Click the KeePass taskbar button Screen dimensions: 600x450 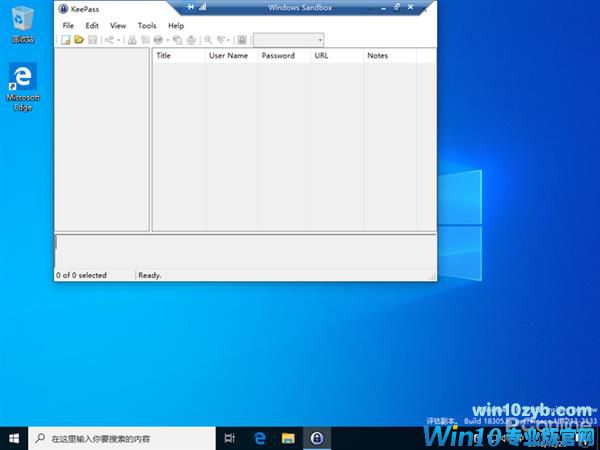coord(317,438)
